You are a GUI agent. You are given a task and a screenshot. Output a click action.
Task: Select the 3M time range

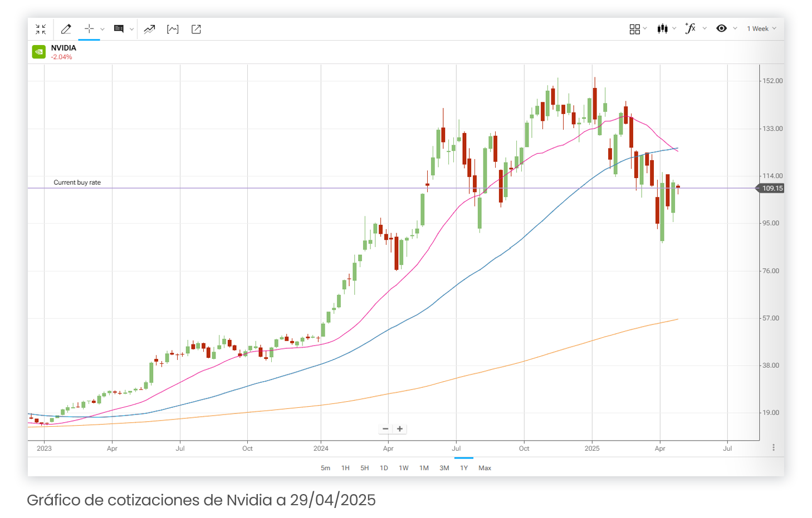point(444,468)
